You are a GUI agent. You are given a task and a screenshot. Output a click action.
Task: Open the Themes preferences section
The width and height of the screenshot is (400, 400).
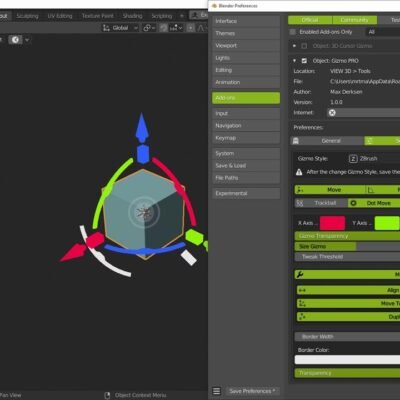246,33
